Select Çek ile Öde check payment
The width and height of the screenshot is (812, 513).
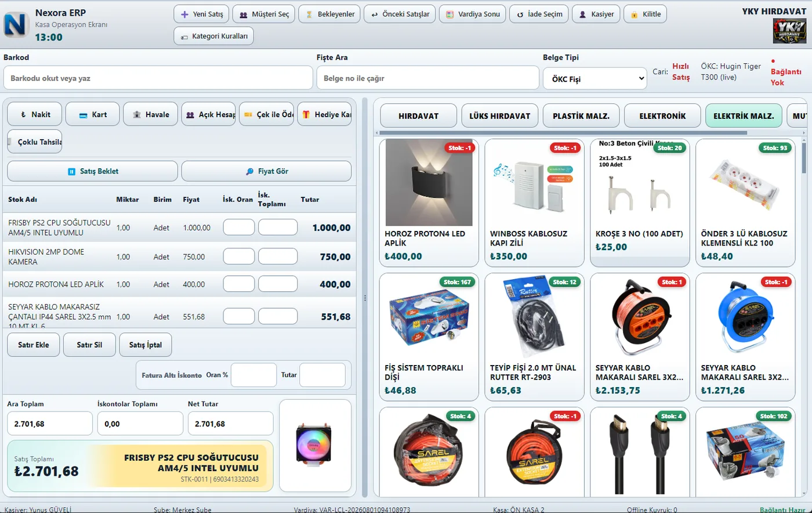pyautogui.click(x=267, y=114)
